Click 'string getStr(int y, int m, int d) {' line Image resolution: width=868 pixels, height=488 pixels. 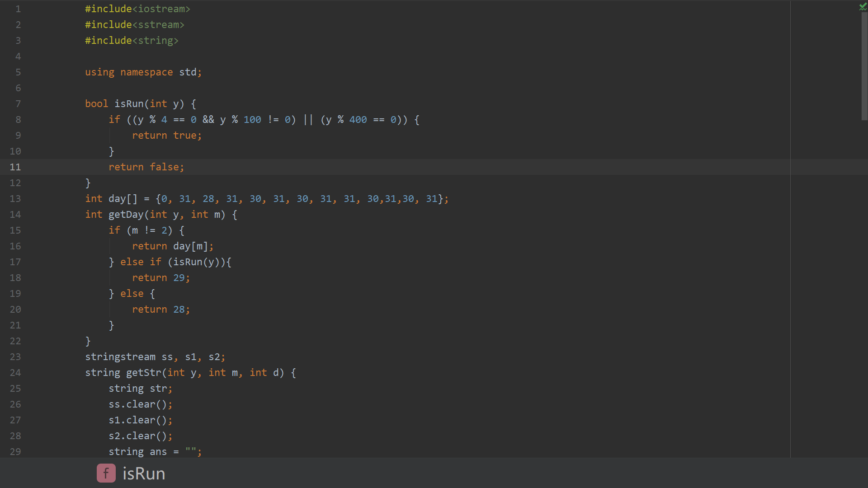pyautogui.click(x=190, y=373)
